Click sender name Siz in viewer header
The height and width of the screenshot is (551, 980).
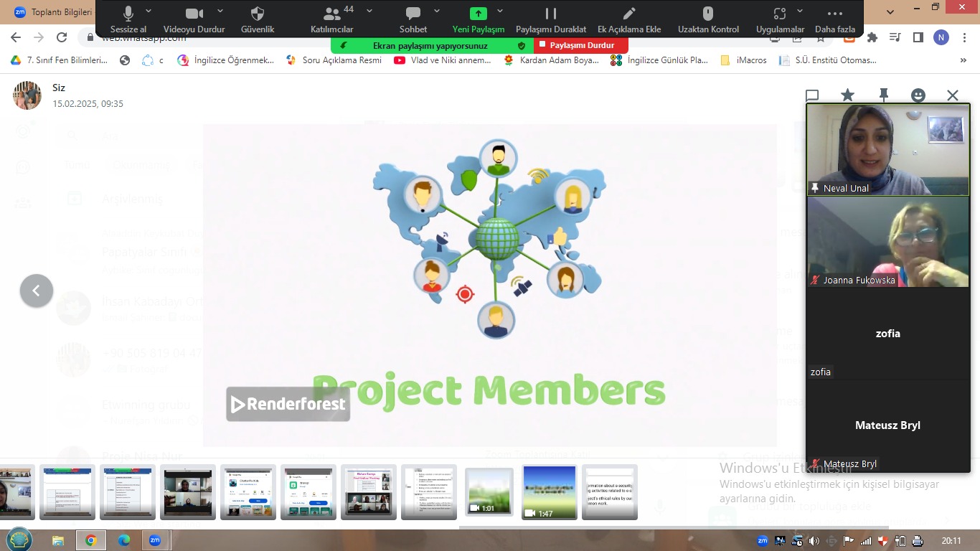pos(59,88)
